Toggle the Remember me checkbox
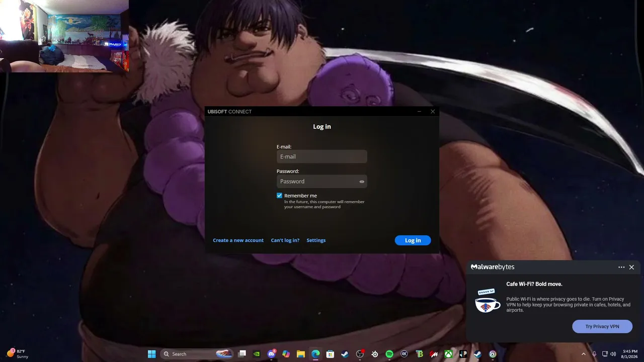The height and width of the screenshot is (362, 644). [279, 196]
